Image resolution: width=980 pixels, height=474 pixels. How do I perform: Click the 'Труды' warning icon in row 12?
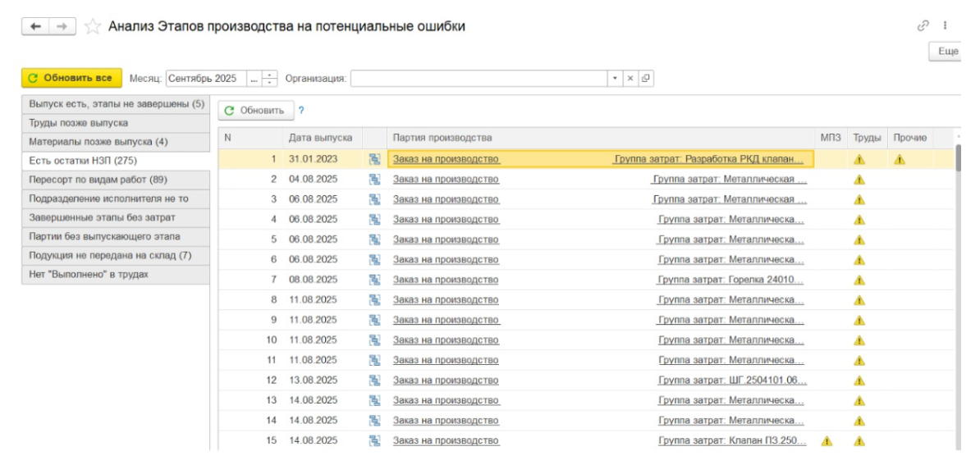pyautogui.click(x=859, y=380)
